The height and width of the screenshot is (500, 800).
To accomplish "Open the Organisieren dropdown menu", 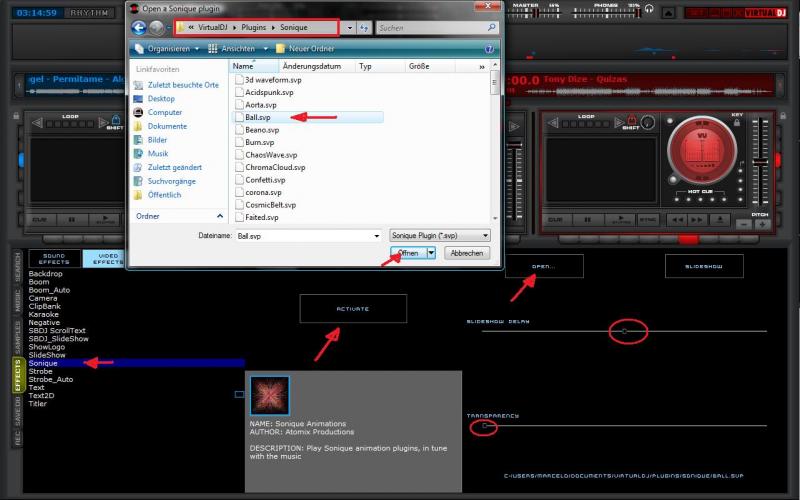I will (x=167, y=49).
